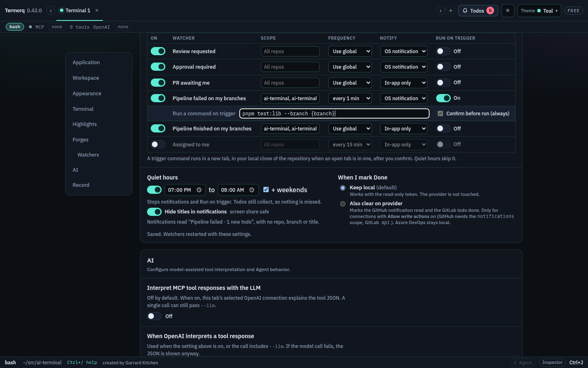The width and height of the screenshot is (588, 368).
Task: Add a new tab with plus icon
Action: tap(450, 11)
